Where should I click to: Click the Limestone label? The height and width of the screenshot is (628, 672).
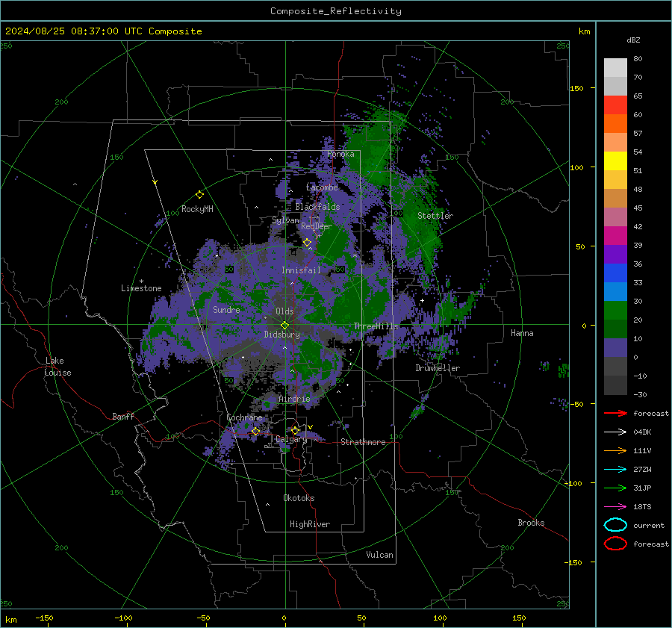(x=141, y=288)
